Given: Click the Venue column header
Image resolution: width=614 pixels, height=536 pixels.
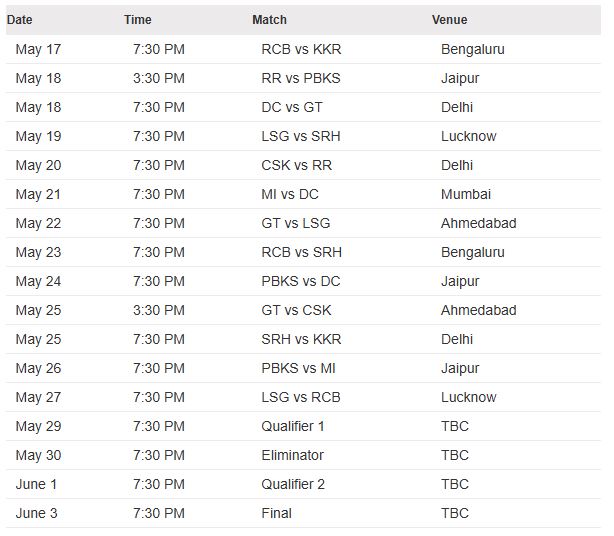Looking at the screenshot, I should tap(449, 20).
